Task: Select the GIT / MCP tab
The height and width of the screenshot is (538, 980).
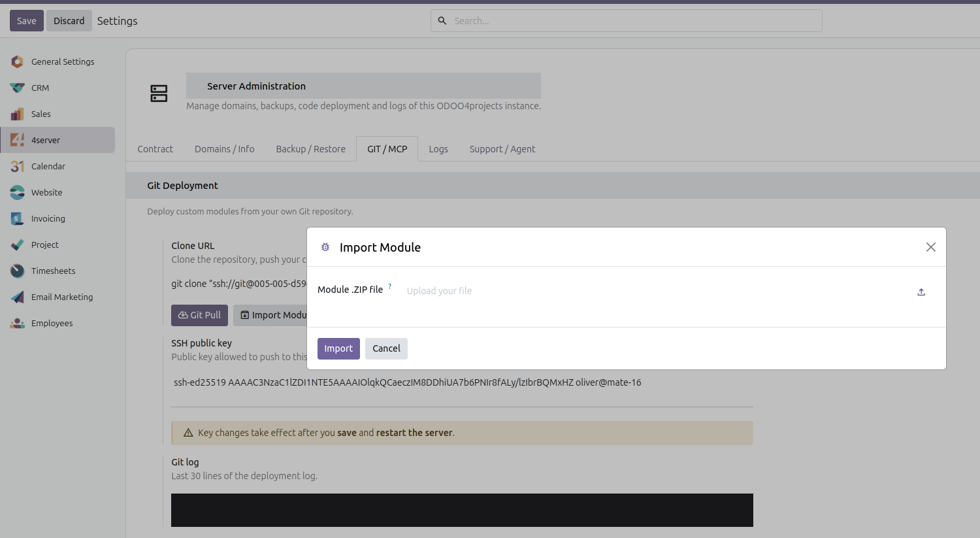Action: pos(387,149)
